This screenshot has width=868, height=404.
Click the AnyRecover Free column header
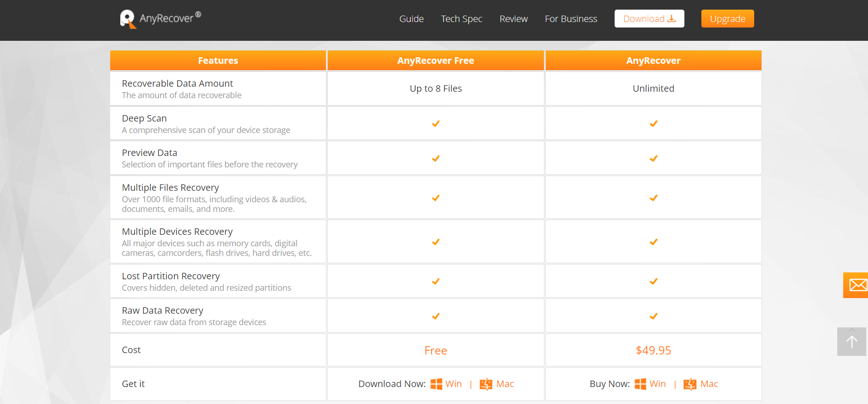click(x=436, y=61)
